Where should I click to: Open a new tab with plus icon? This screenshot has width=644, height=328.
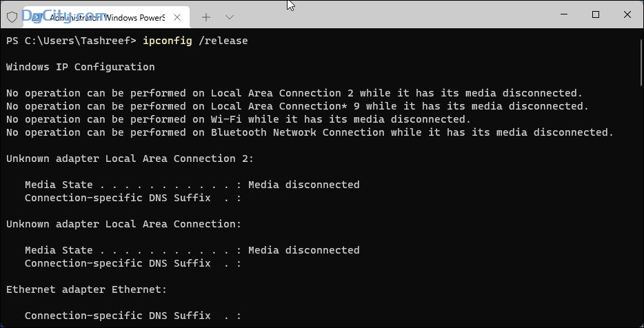tap(206, 17)
